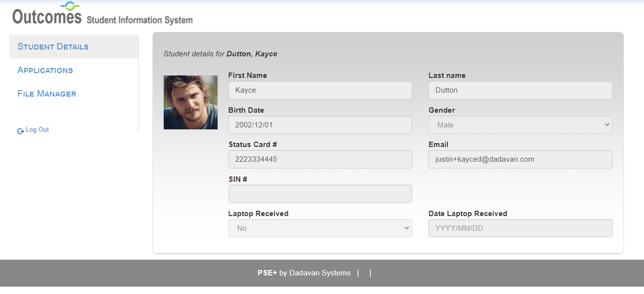The width and height of the screenshot is (644, 294).
Task: Click the Laptop Received label
Action: point(258,214)
